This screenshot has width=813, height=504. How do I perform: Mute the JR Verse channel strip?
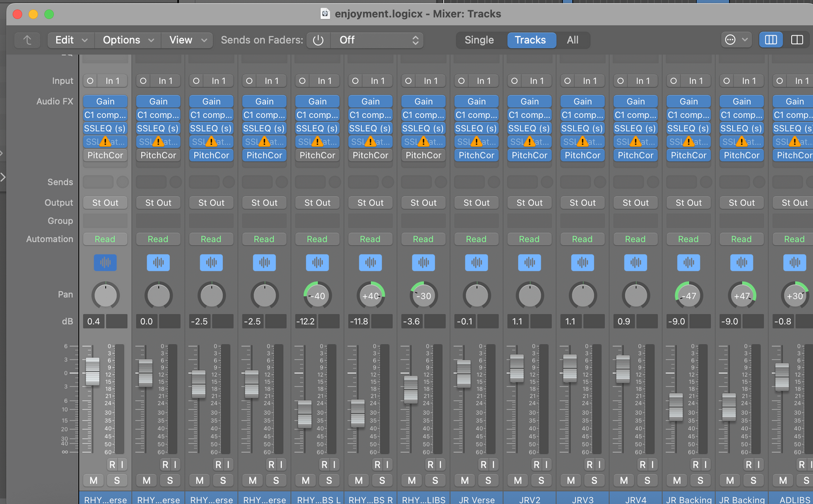[x=465, y=480]
